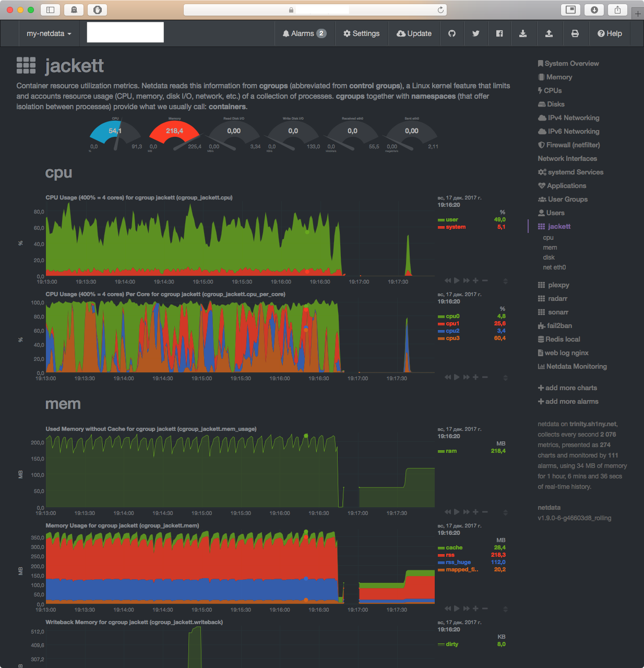Click the Applications heartbeat icon
This screenshot has width=644, height=668.
tap(541, 185)
